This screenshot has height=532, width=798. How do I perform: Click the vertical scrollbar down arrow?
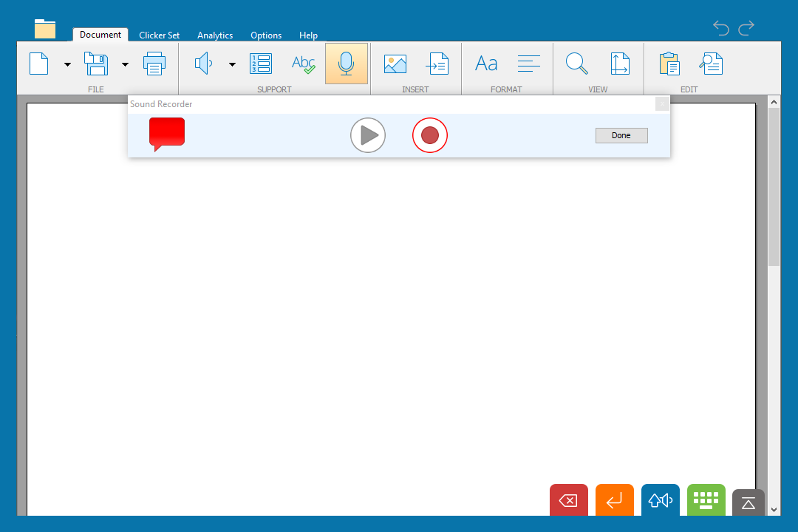[774, 509]
